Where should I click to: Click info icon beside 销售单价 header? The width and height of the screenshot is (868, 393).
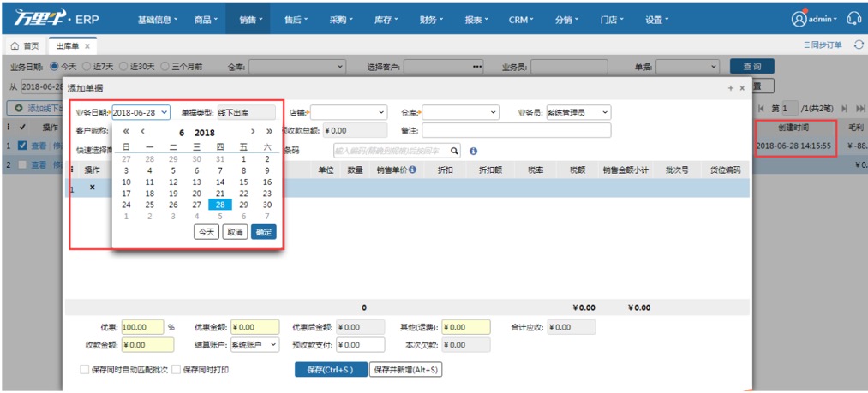click(x=412, y=170)
